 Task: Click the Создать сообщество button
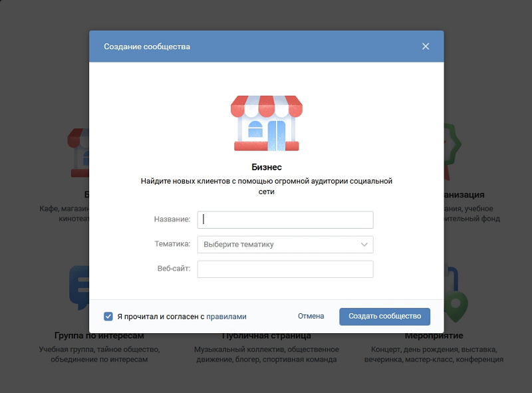(385, 317)
